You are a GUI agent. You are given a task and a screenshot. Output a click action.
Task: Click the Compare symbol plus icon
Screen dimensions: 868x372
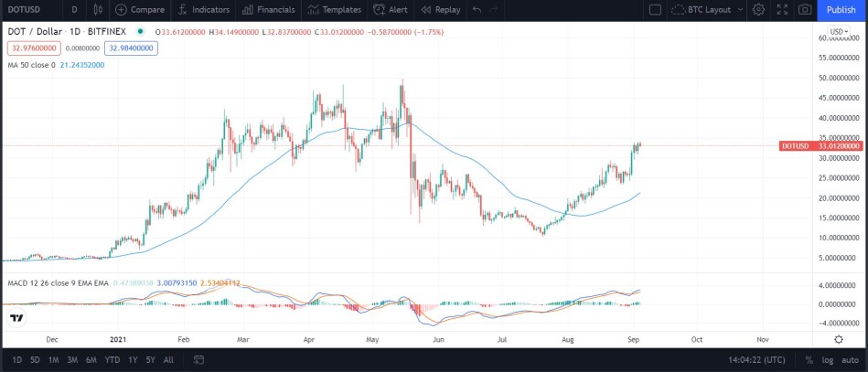click(121, 9)
